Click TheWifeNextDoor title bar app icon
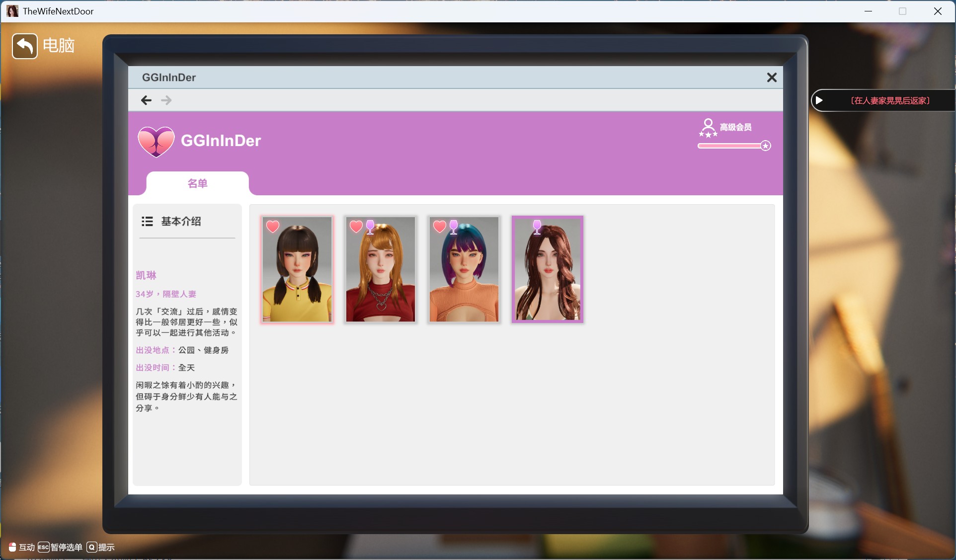The image size is (956, 560). (x=12, y=11)
